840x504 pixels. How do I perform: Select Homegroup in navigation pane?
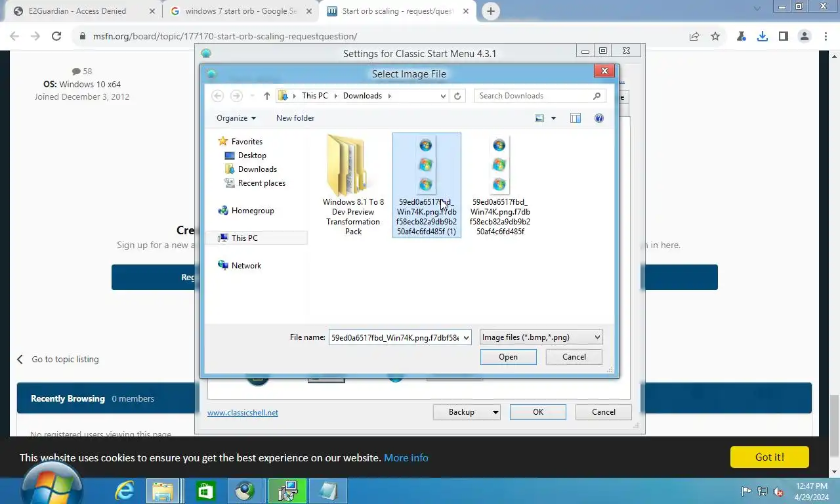(253, 211)
